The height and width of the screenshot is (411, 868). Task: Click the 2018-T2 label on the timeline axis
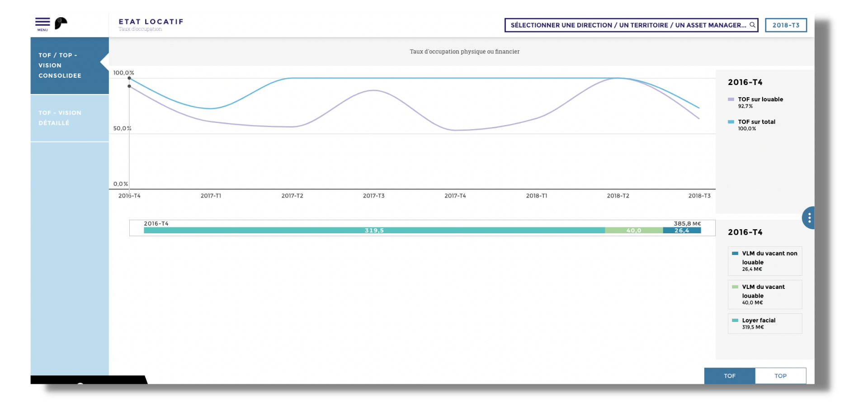(618, 196)
